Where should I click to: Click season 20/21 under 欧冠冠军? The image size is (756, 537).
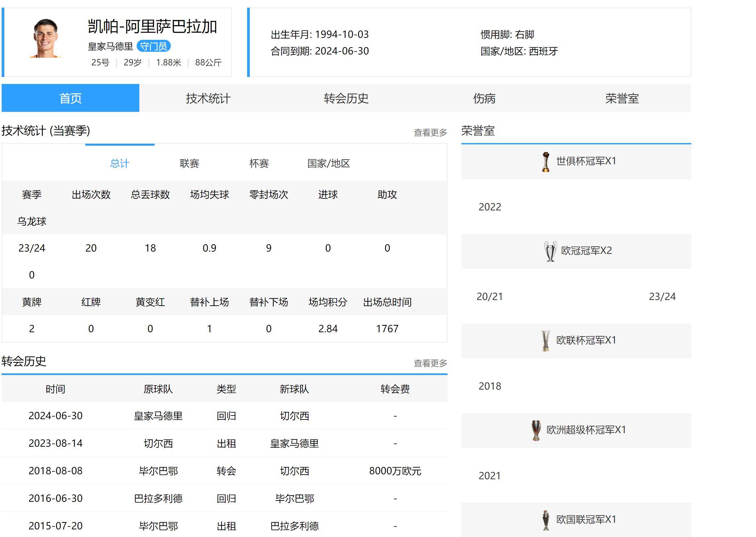pyautogui.click(x=490, y=296)
